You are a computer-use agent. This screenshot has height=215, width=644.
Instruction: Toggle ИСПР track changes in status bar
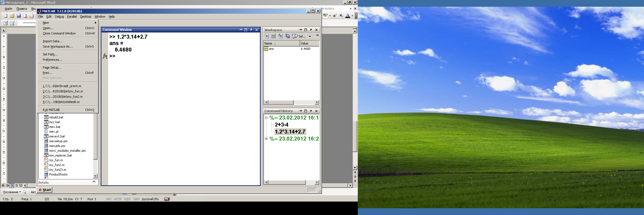click(x=118, y=199)
